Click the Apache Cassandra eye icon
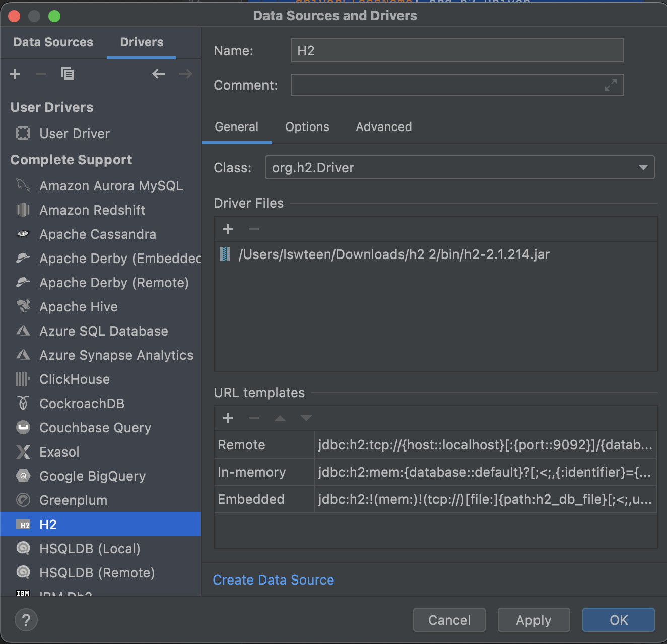This screenshot has height=644, width=667. pyautogui.click(x=23, y=234)
